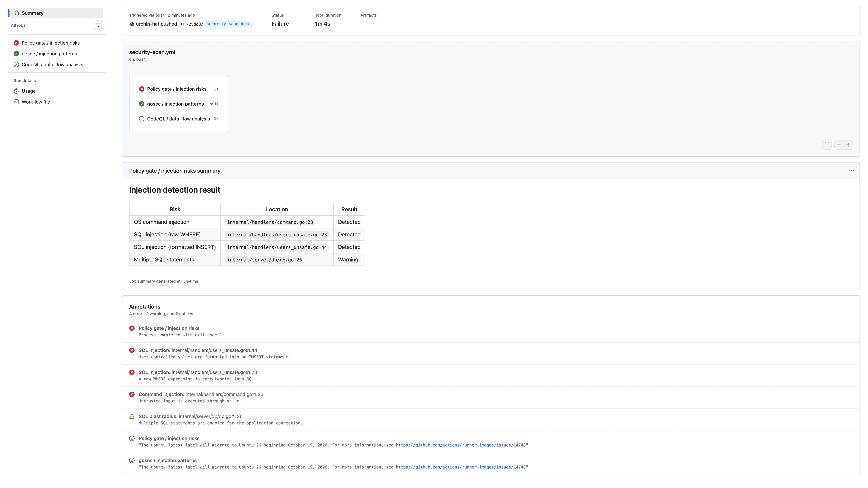Open CodeQL / data-flow analysis node in graph
Viewport: 868px width, 488px height.
coord(179,119)
